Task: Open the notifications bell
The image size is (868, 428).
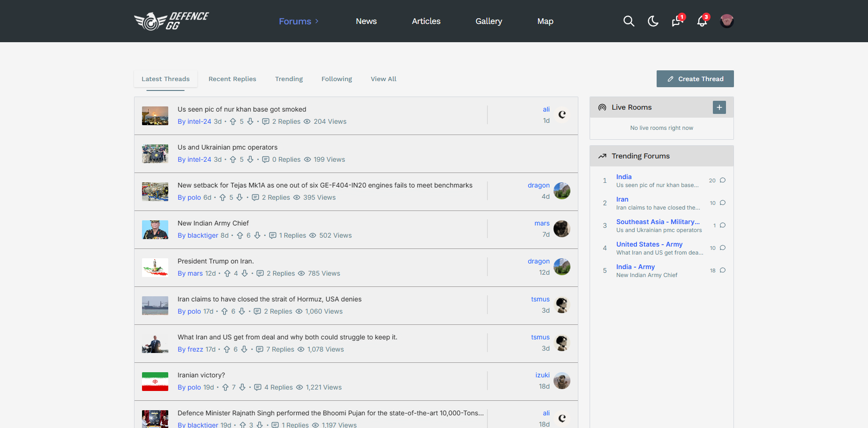Action: tap(702, 21)
